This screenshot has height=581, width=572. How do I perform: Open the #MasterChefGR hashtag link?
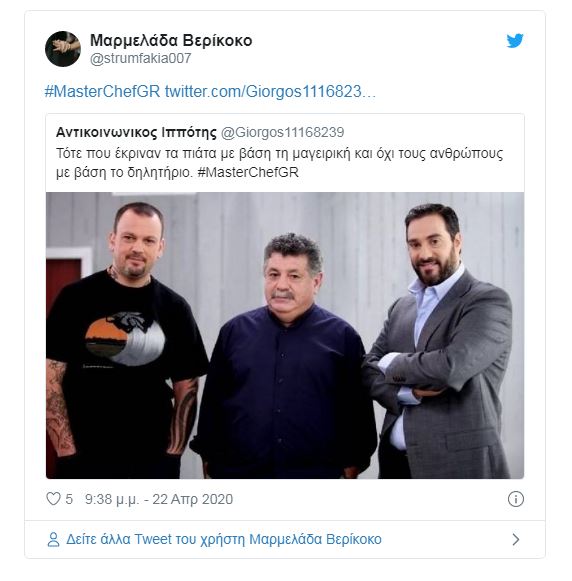click(102, 91)
